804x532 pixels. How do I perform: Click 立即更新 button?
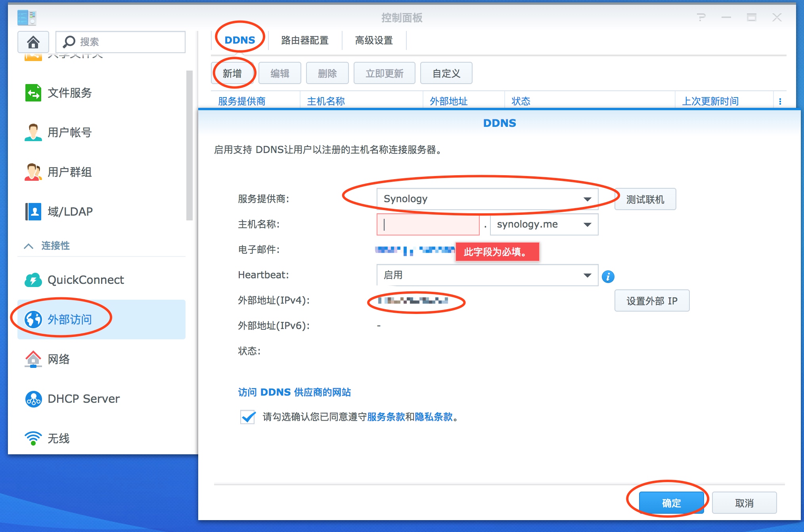tap(385, 73)
